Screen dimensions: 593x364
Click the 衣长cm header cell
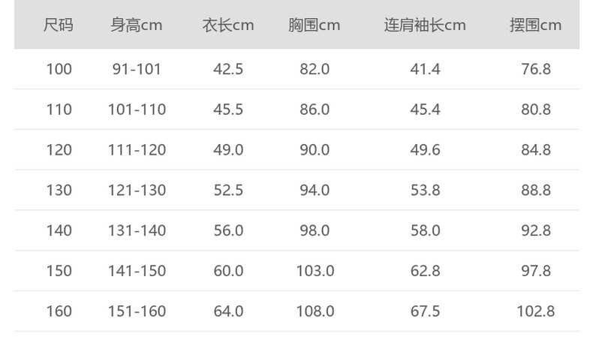[228, 25]
